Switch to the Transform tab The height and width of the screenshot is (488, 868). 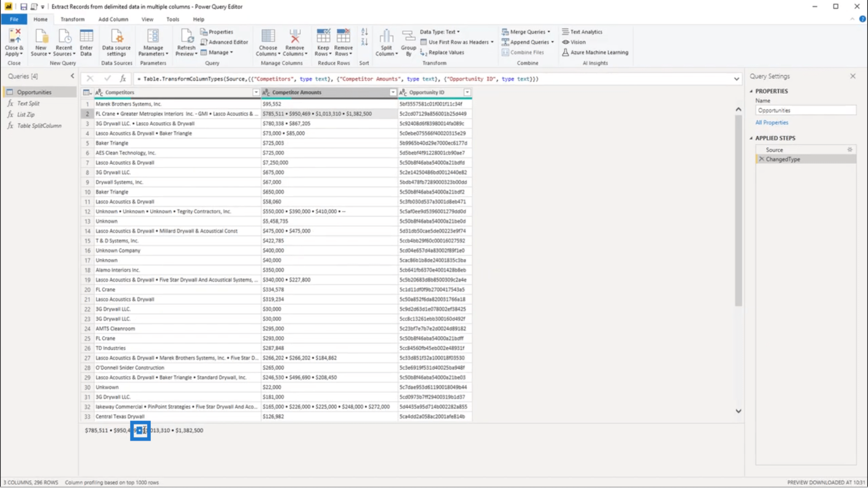[72, 19]
